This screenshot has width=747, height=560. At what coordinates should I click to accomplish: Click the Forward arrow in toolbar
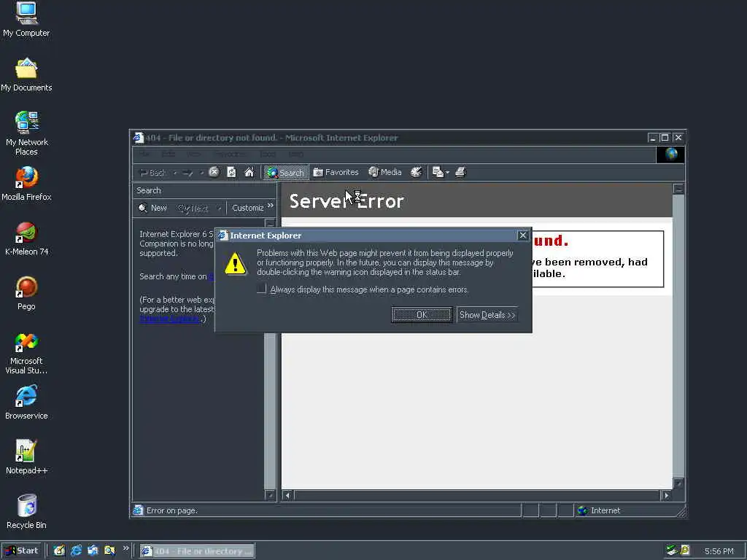click(187, 172)
